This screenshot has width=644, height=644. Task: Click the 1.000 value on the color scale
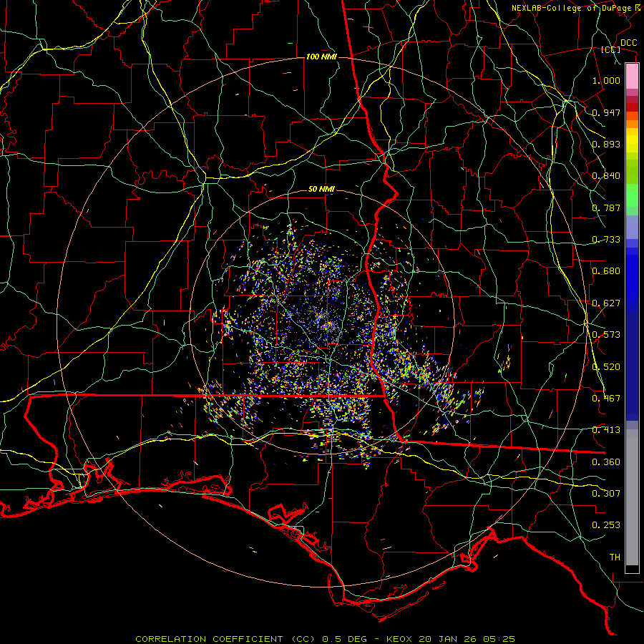pos(606,80)
